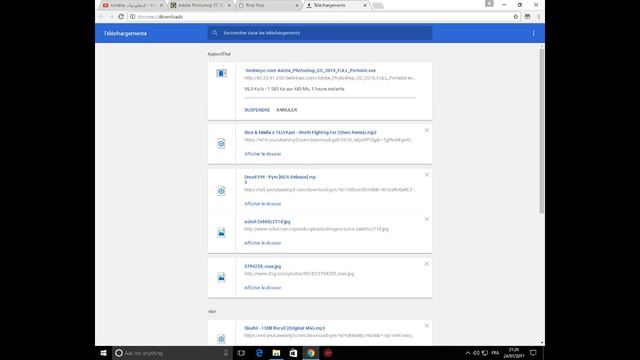Click the downloads search field
Screen dimensions: 640x360
[x=320, y=33]
